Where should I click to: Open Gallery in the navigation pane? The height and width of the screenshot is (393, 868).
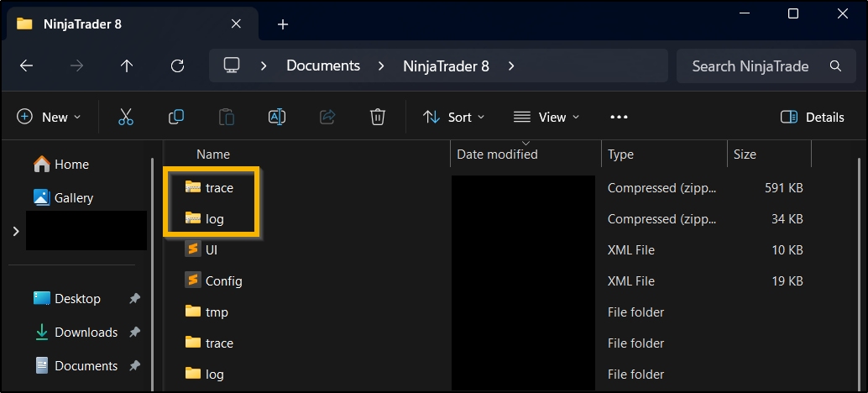coord(63,197)
